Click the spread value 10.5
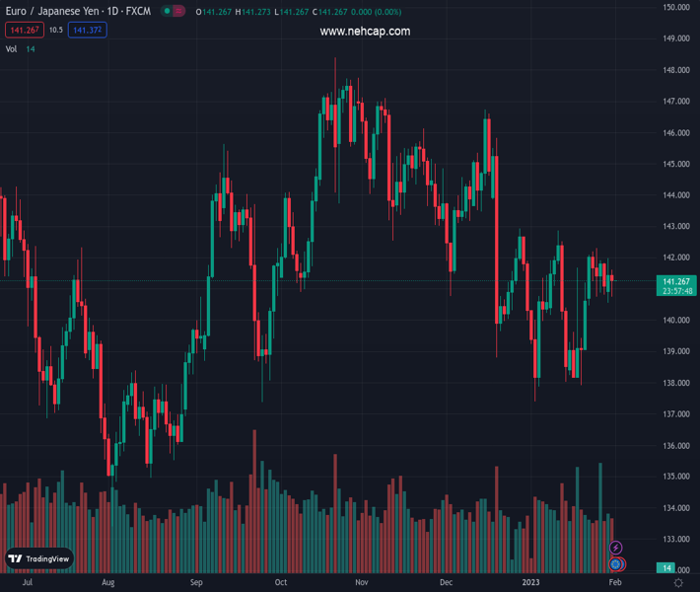Image resolution: width=700 pixels, height=592 pixels. click(55, 31)
